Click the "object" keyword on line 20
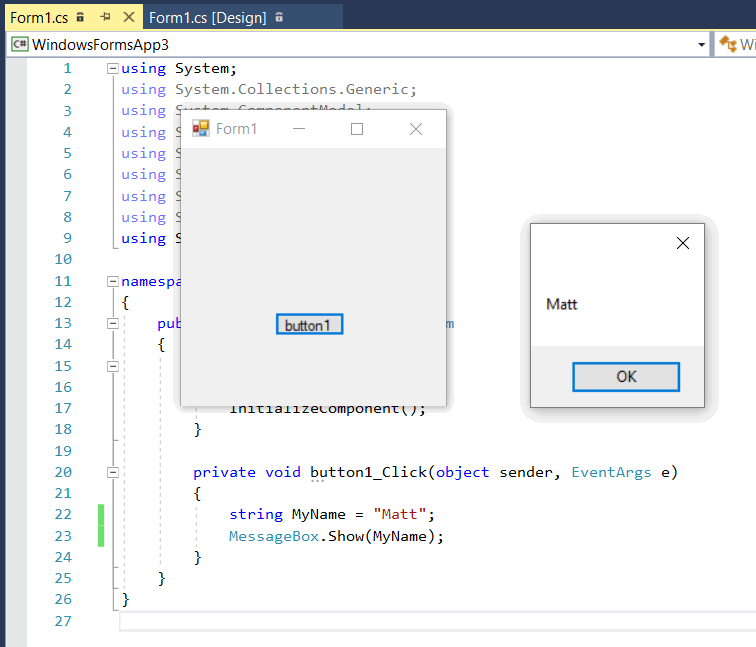This screenshot has height=647, width=756. pos(462,472)
